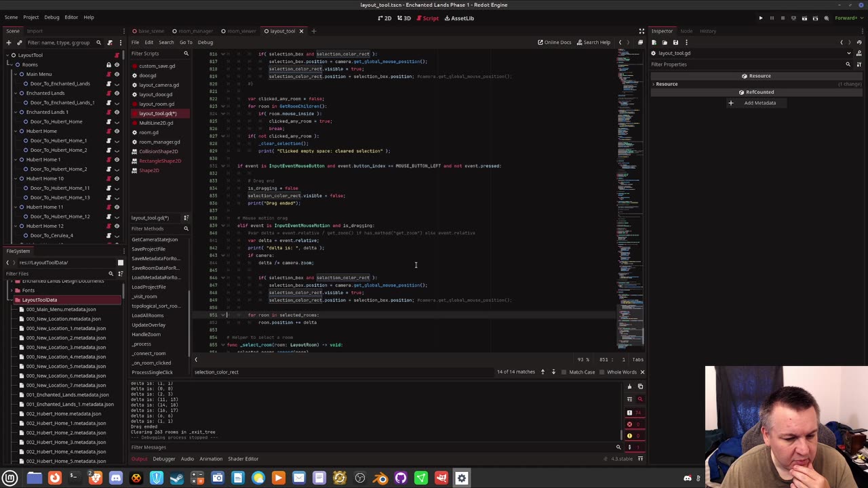Open layout_camera.gd in script list
868x488 pixels.
pos(159,85)
